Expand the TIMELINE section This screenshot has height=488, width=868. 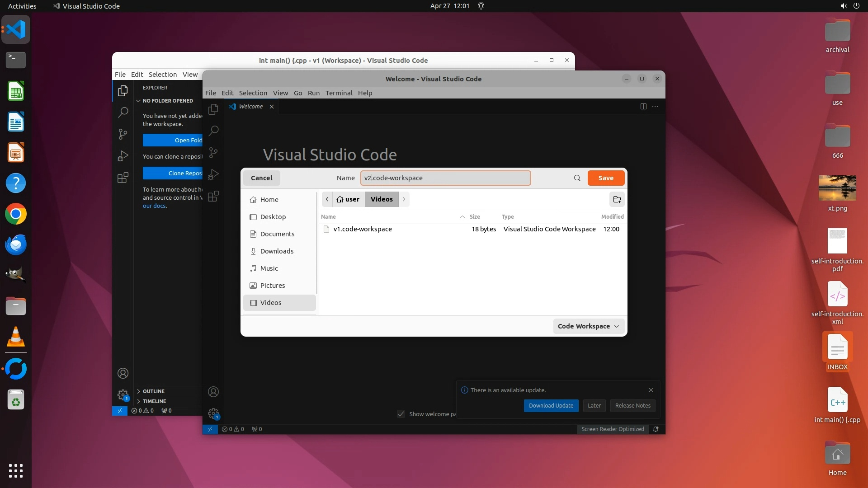[x=154, y=401]
